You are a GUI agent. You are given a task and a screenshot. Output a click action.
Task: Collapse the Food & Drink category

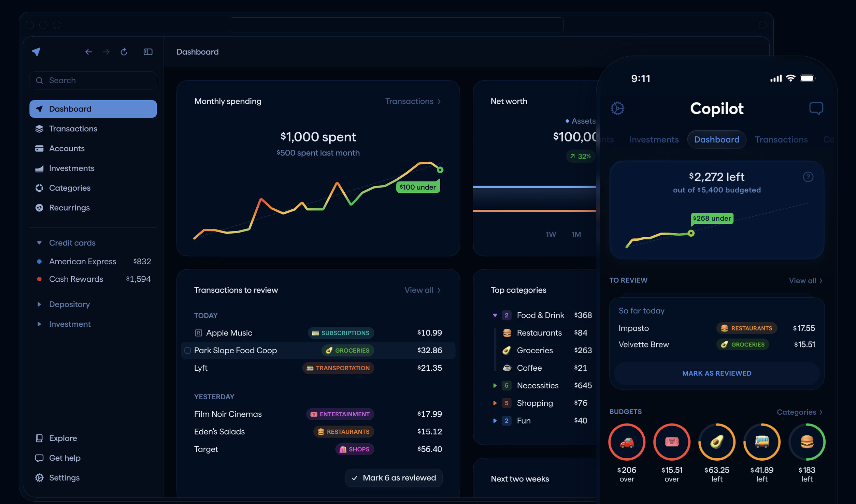pos(495,315)
